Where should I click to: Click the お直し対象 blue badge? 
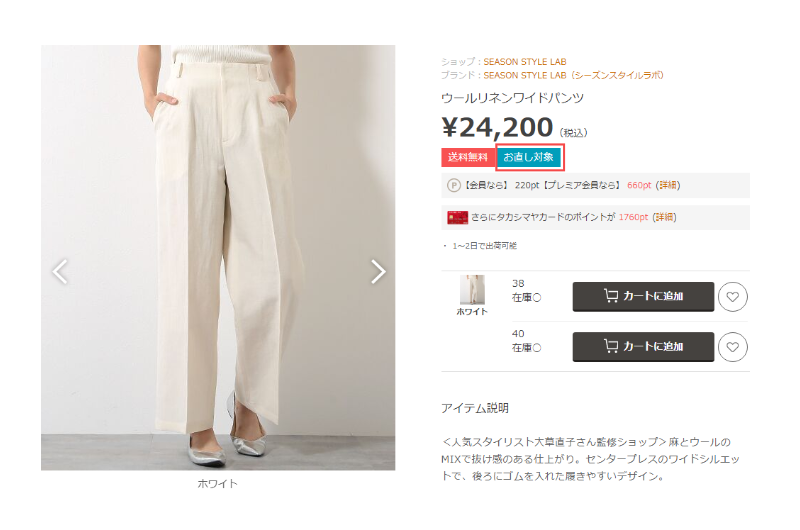coord(529,157)
